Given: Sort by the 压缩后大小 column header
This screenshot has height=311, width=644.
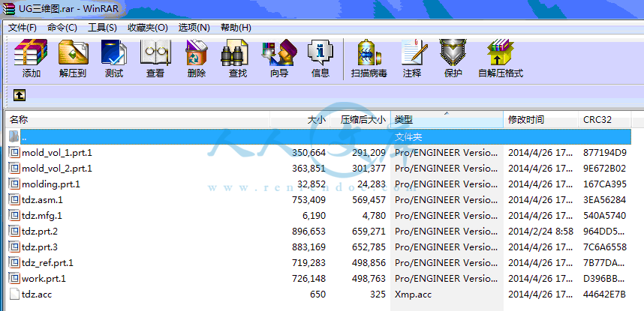Looking at the screenshot, I should [x=360, y=120].
